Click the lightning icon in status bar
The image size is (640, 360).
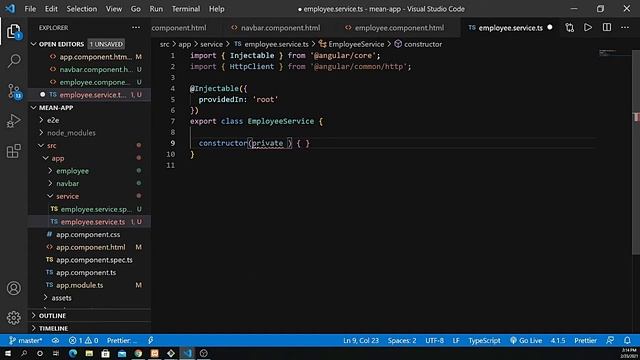(151, 340)
